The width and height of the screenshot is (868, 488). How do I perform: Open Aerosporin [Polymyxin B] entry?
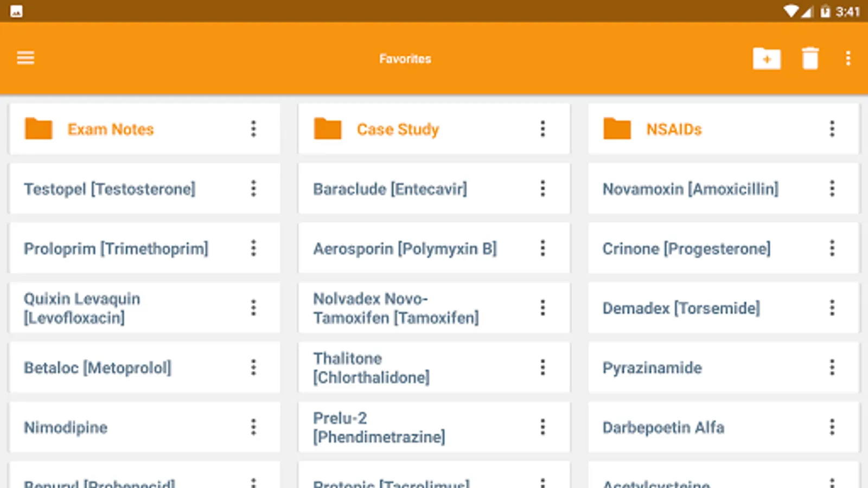point(405,248)
